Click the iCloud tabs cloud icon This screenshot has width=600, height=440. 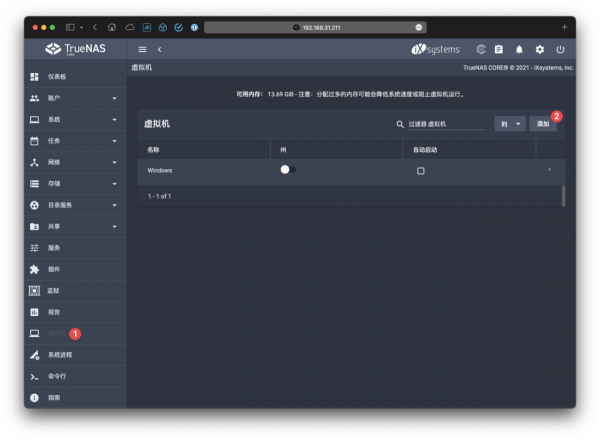click(x=130, y=27)
